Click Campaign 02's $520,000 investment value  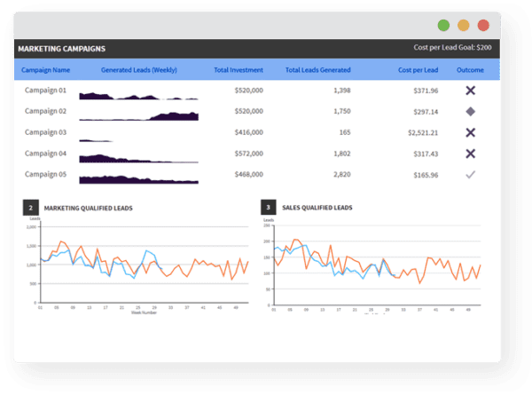248,112
